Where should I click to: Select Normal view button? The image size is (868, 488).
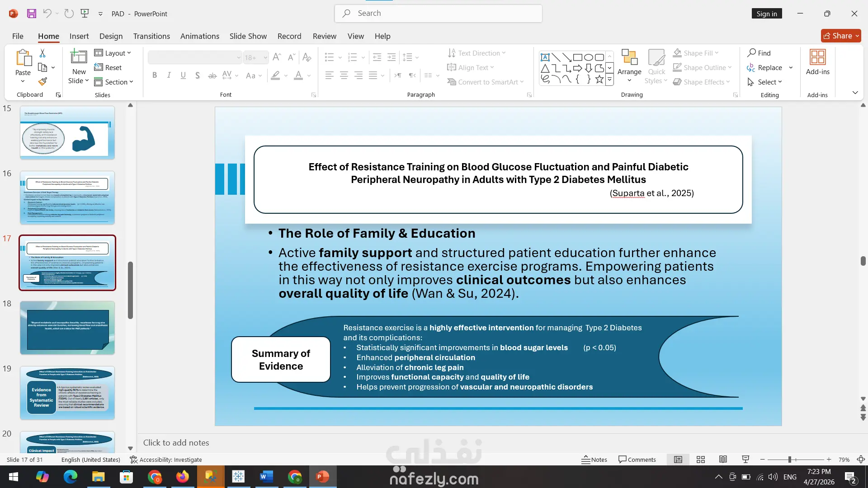coord(678,460)
